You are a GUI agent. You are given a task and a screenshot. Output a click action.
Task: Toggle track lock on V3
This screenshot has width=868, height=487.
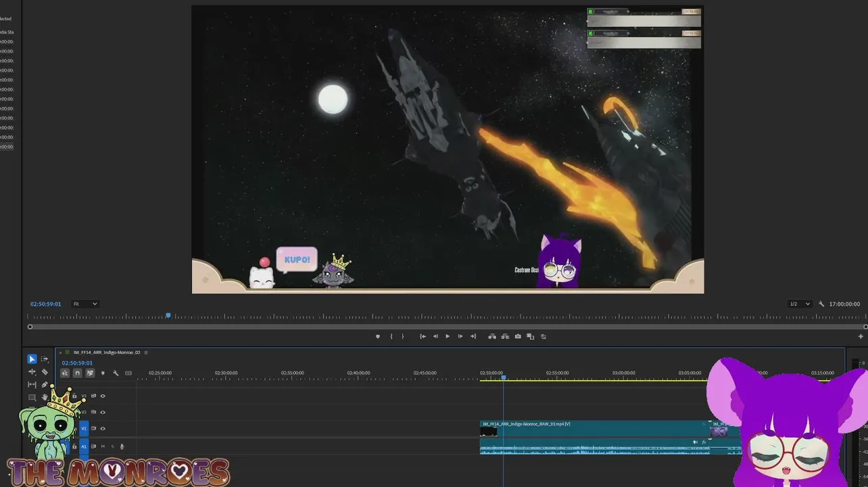[x=74, y=396]
